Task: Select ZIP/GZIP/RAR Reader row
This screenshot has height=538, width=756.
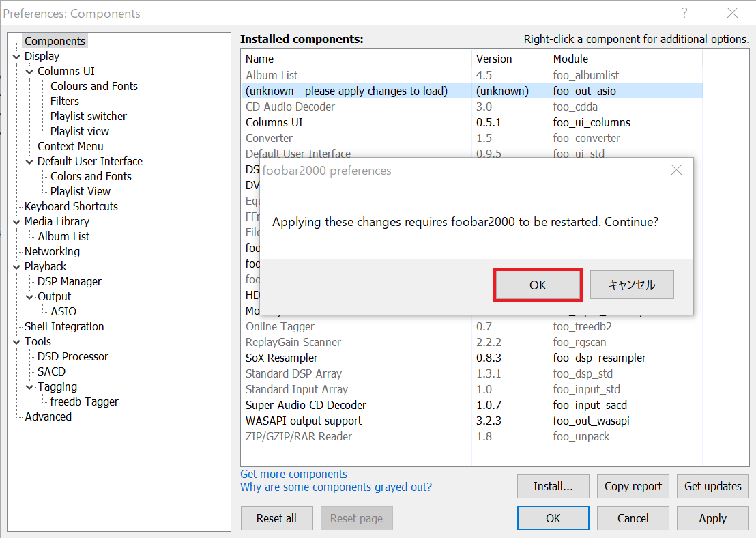Action: coord(472,436)
